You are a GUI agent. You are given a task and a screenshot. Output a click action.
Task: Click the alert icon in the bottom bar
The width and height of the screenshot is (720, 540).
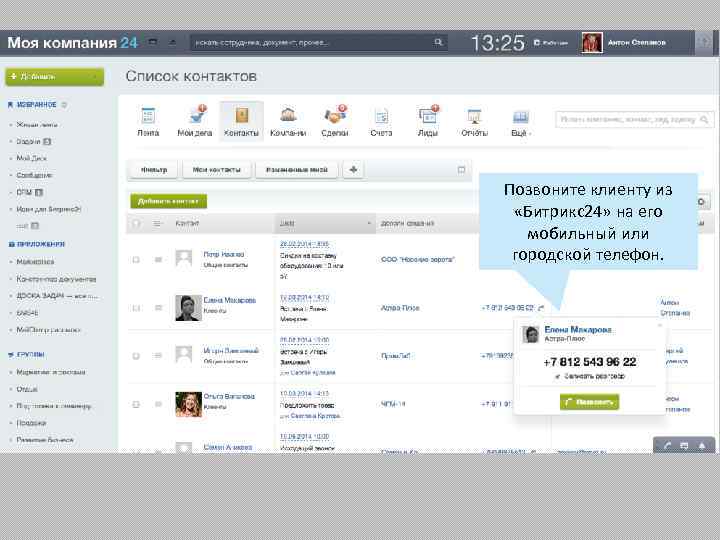coord(702,445)
